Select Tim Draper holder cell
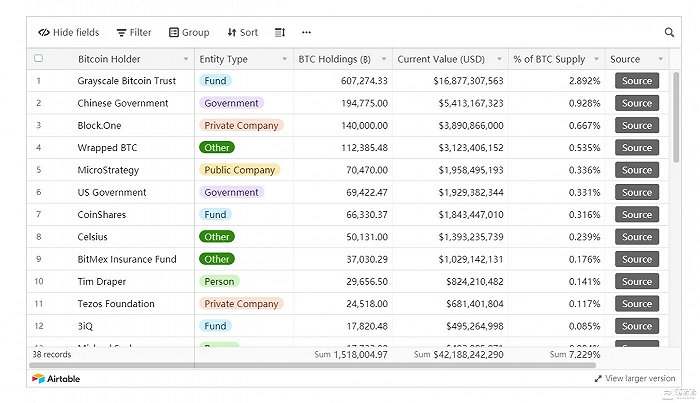Screen dimensions: 700x403 (102, 282)
